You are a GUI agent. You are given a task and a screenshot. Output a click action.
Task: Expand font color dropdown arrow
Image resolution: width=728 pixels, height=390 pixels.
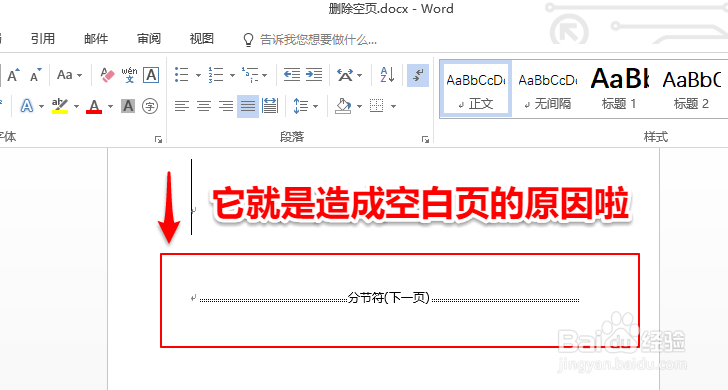[110, 107]
